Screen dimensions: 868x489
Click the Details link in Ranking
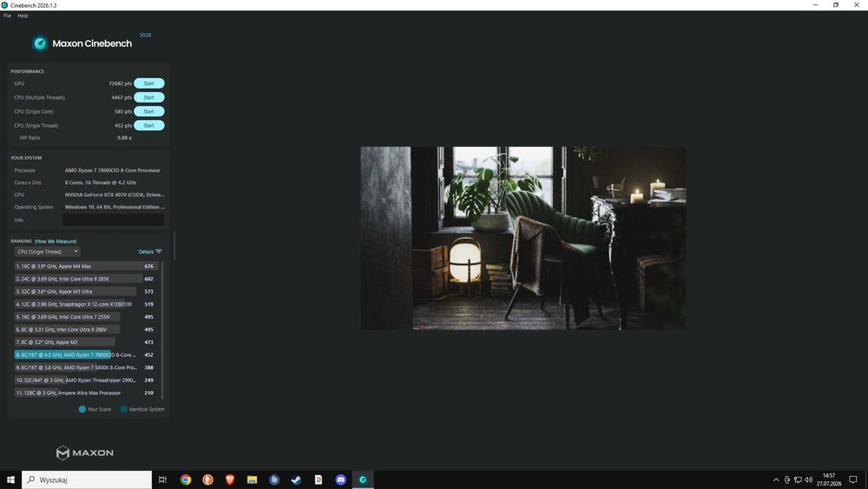point(146,251)
